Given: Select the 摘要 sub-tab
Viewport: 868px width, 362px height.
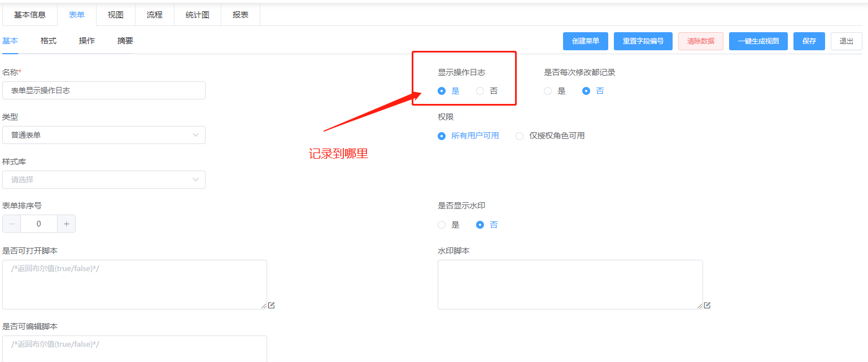Looking at the screenshot, I should tap(125, 41).
